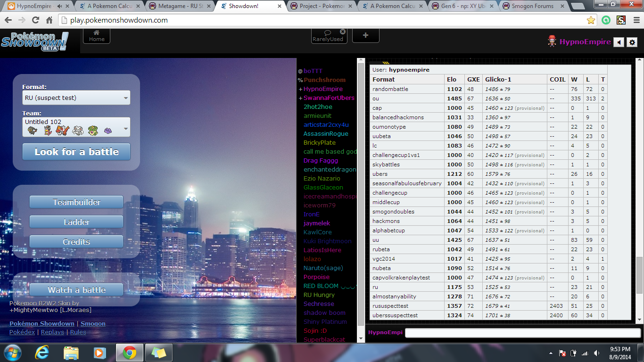
Task: Click the HypnoEmpire trainer avatar
Action: click(552, 41)
